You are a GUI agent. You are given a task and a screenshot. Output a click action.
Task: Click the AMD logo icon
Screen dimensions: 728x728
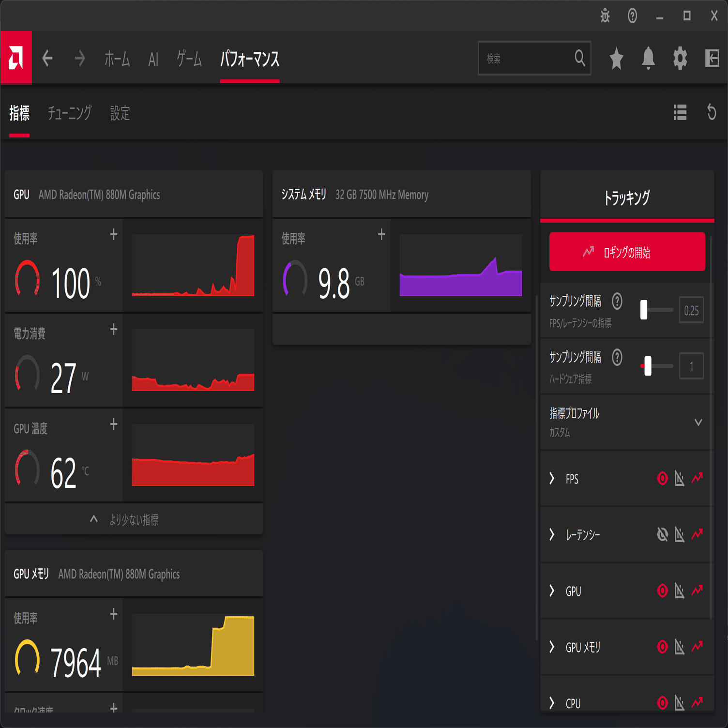[x=16, y=58]
